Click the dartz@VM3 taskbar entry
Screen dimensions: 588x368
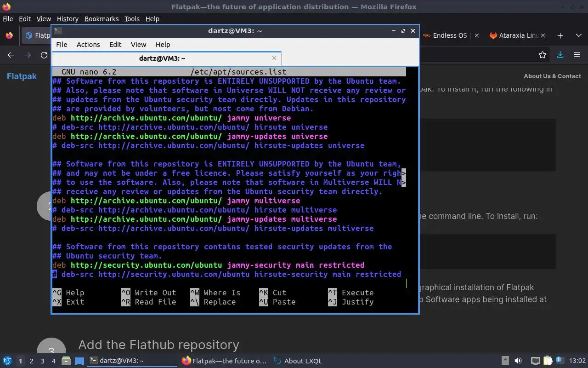(x=132, y=361)
